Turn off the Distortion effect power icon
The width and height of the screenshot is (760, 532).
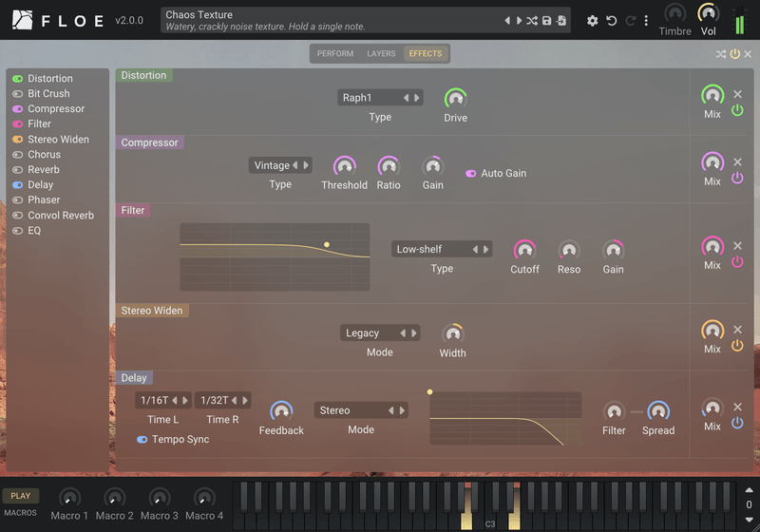point(737,110)
